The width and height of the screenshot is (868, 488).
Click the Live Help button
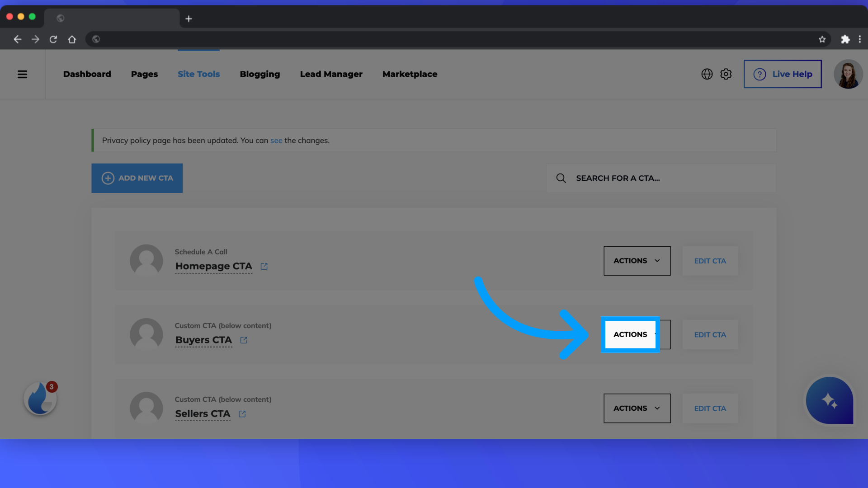pyautogui.click(x=783, y=74)
